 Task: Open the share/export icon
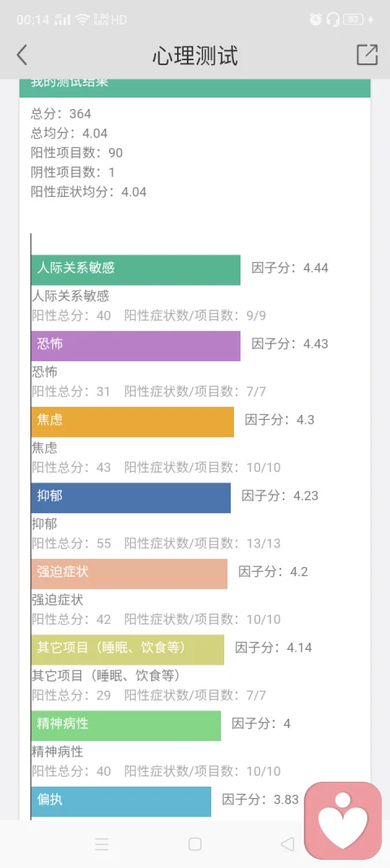click(366, 55)
